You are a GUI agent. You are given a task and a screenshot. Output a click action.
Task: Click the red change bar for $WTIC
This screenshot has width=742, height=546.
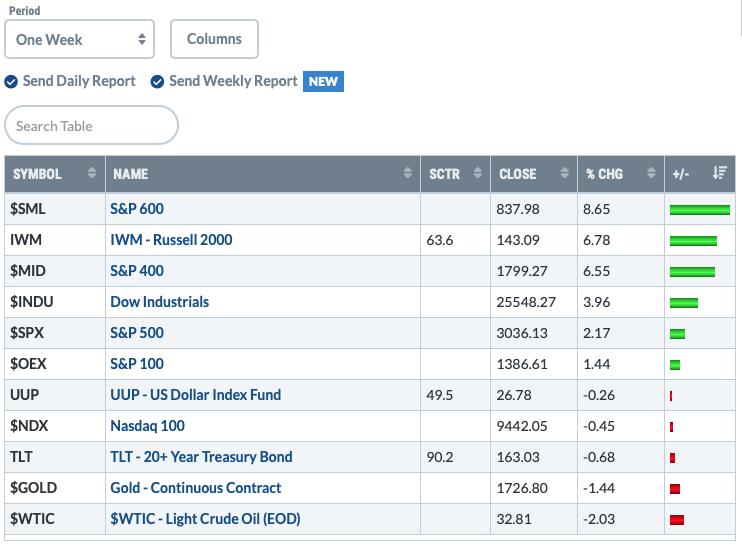[677, 520]
